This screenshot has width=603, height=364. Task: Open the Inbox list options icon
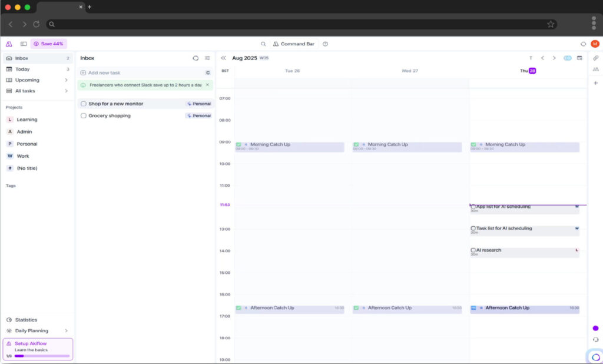207,58
